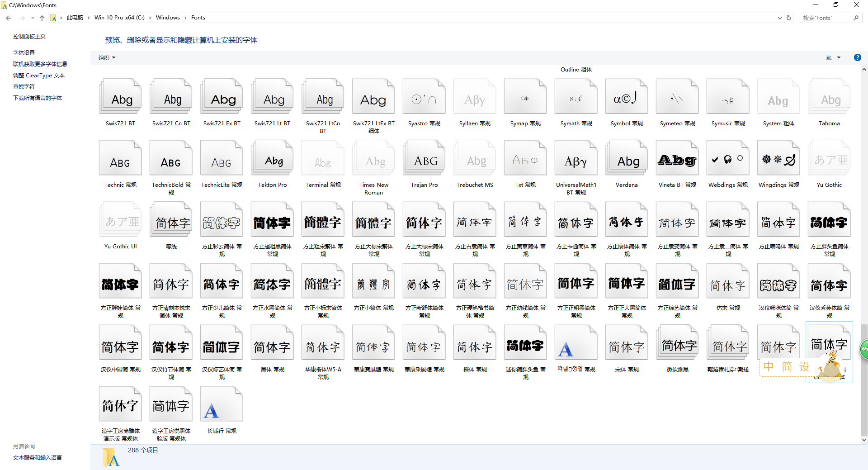Navigate to the Windows folder breadcrumb
The image size is (868, 470).
pos(168,18)
